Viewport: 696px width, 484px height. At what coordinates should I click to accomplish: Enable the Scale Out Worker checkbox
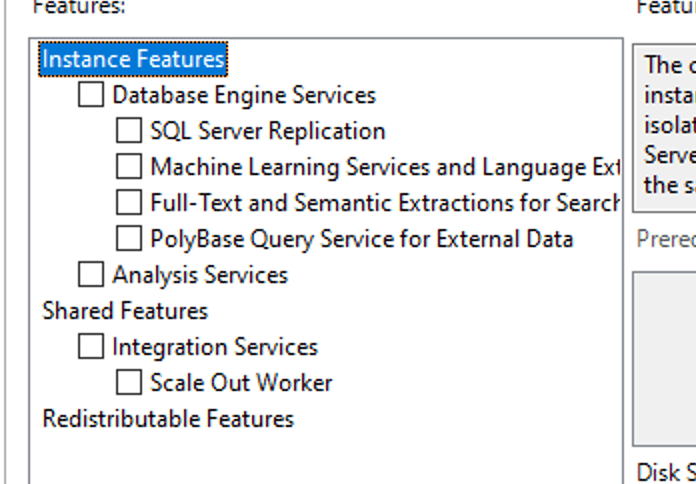pyautogui.click(x=129, y=383)
